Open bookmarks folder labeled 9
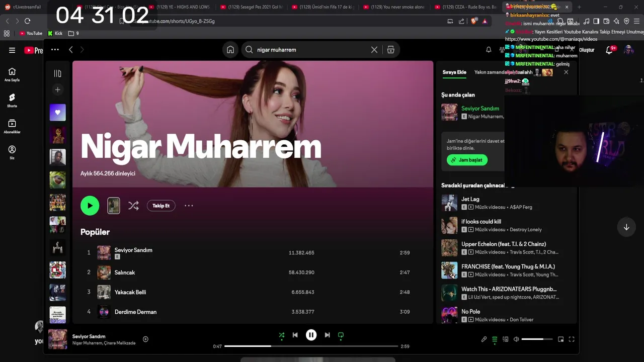Image resolution: width=644 pixels, height=362 pixels. [x=73, y=33]
